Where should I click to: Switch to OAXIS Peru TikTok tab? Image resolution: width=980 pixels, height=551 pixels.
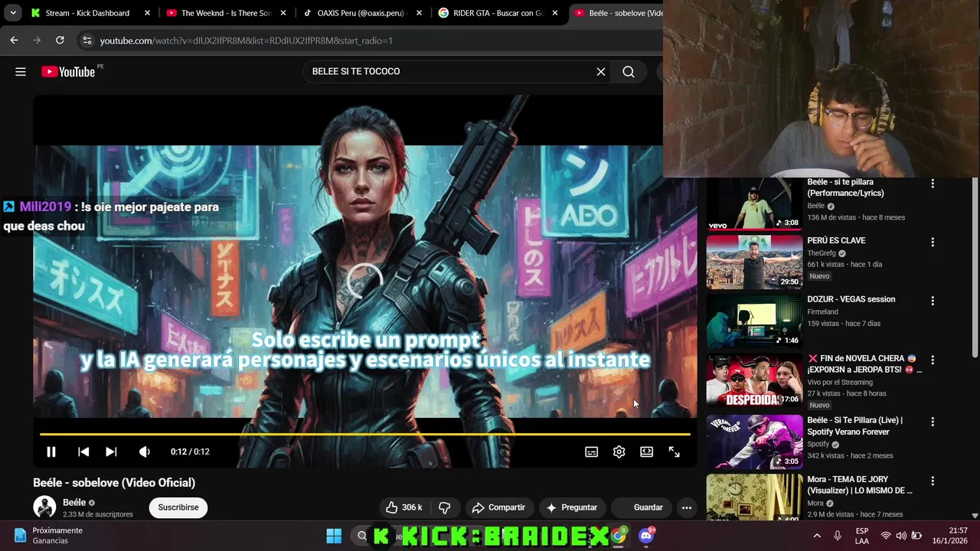(x=362, y=13)
